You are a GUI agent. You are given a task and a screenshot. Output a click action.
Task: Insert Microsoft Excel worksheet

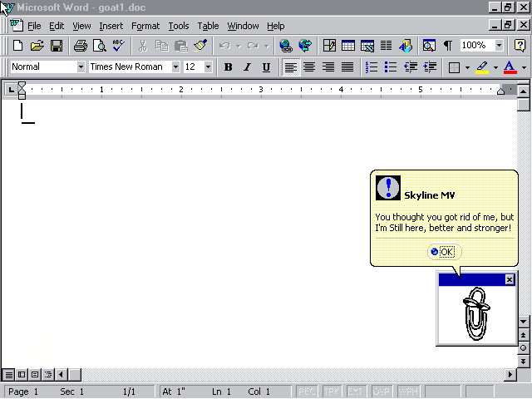367,46
